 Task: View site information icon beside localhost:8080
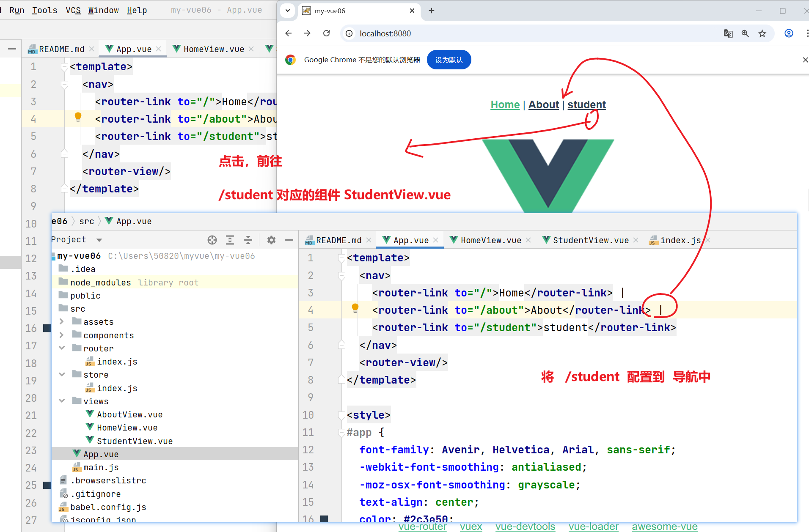349,33
